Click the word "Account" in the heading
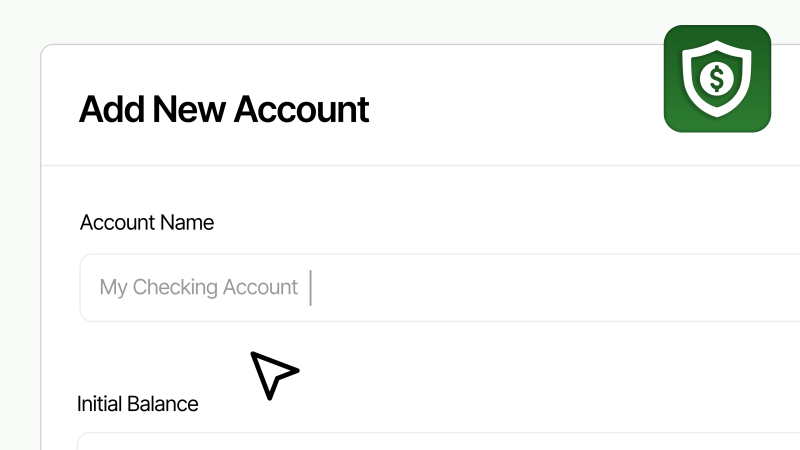 [301, 109]
